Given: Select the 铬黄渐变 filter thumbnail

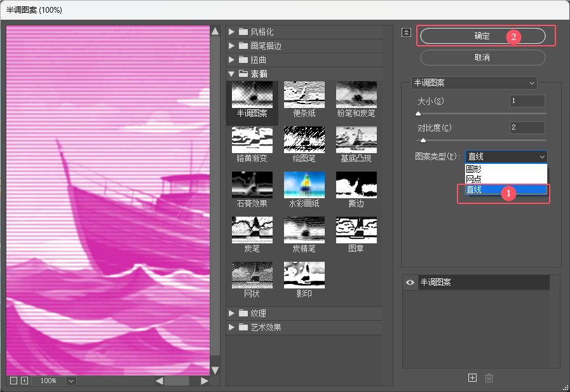Looking at the screenshot, I should tap(252, 140).
